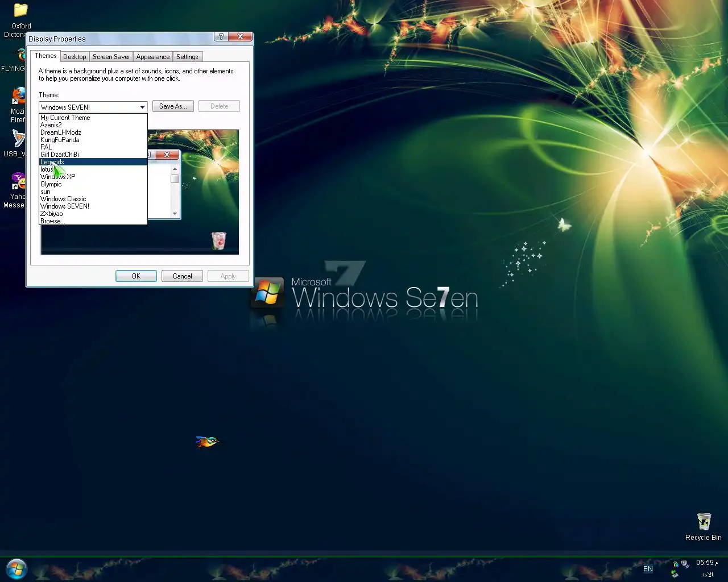Click the preview window's scroll down arrow
This screenshot has height=582, width=728.
(x=175, y=214)
